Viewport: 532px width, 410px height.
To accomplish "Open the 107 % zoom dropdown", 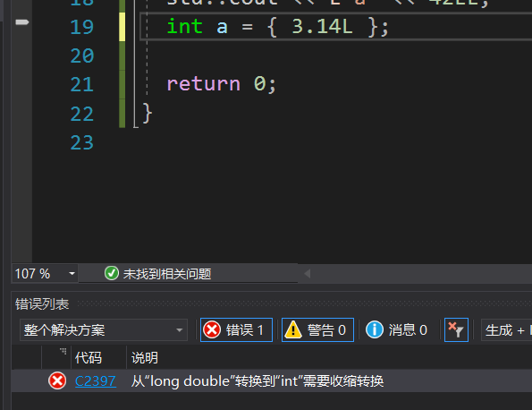I will tap(45, 273).
